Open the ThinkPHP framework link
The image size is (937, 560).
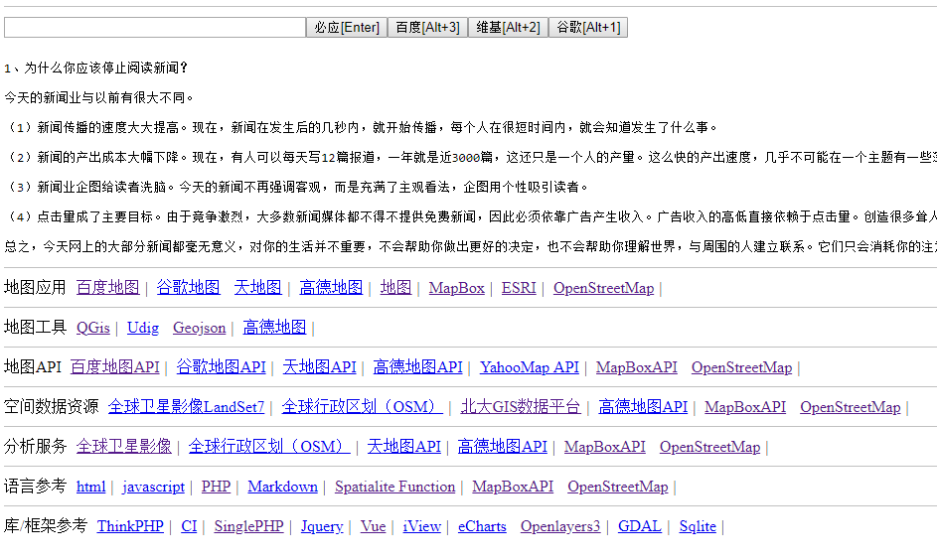[x=130, y=526]
